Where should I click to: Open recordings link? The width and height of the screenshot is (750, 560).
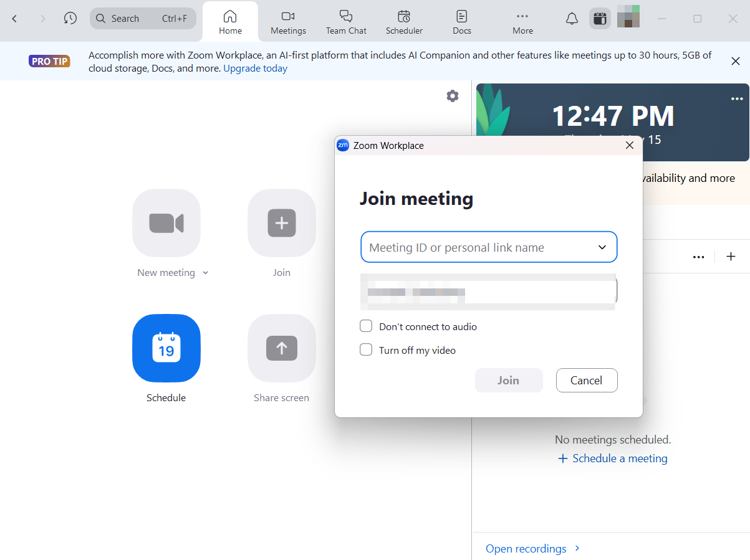(533, 549)
